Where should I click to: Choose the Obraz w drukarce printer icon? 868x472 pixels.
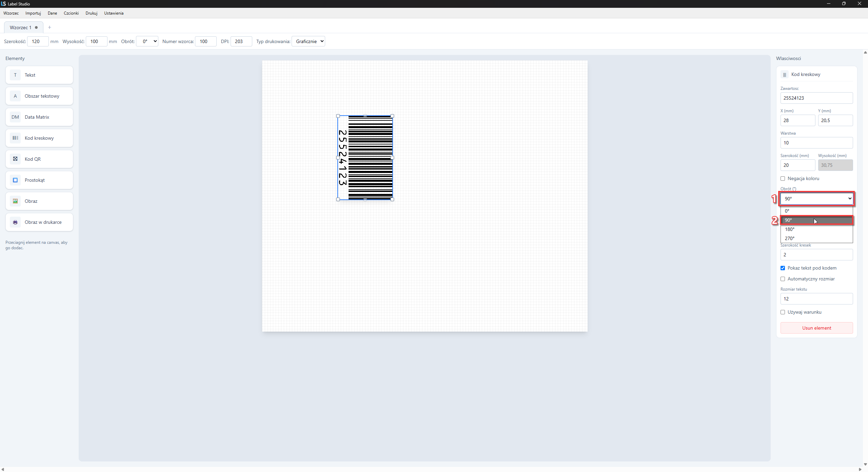(15, 222)
